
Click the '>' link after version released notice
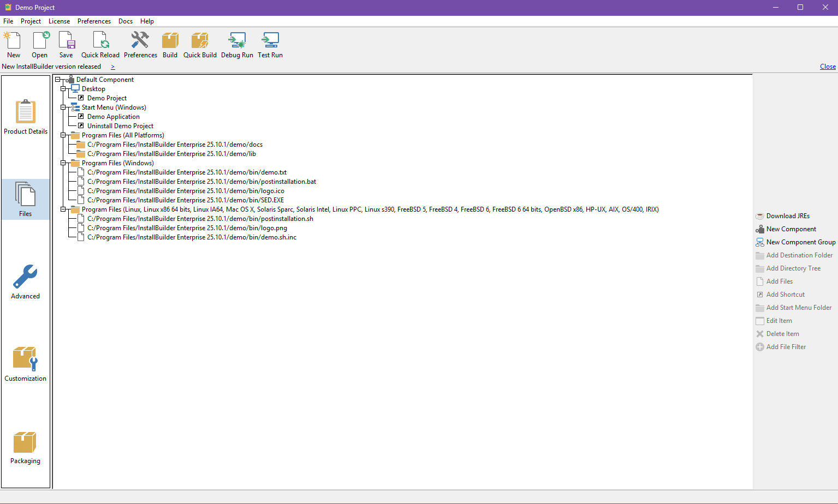(113, 67)
